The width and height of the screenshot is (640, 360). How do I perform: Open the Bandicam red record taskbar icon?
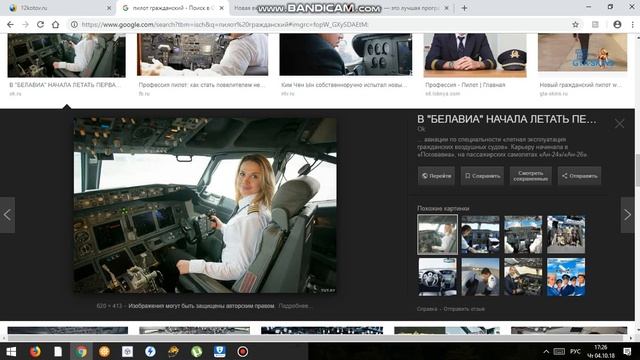(242, 351)
